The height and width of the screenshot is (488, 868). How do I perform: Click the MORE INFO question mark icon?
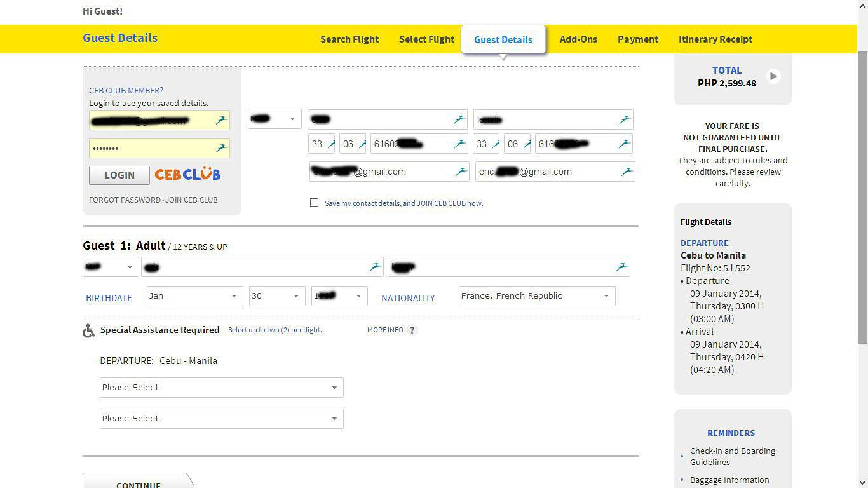click(412, 330)
